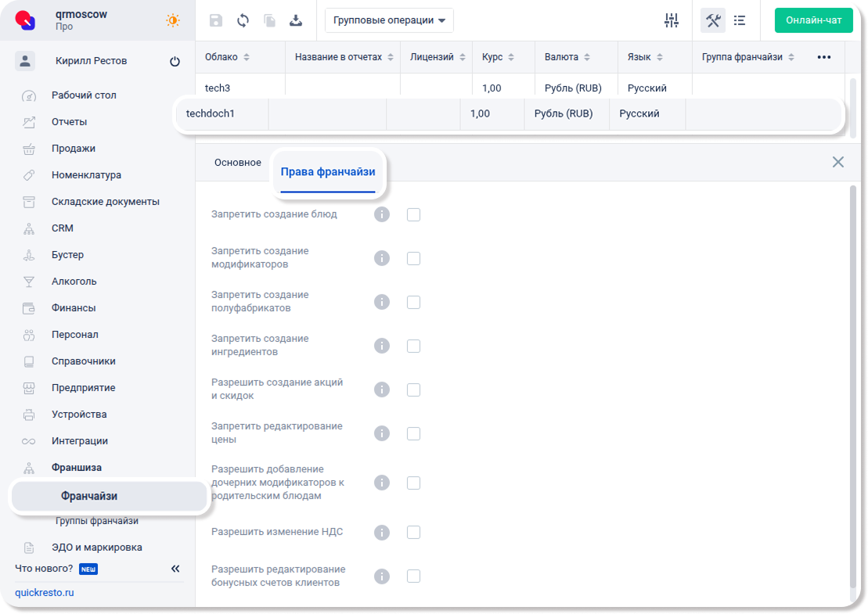Tick 'Разрешить изменение НДС' checkbox

point(414,533)
